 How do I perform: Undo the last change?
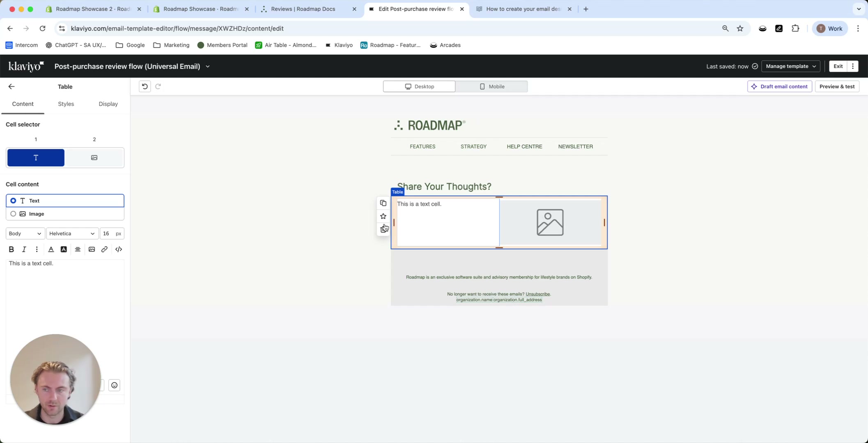(144, 86)
